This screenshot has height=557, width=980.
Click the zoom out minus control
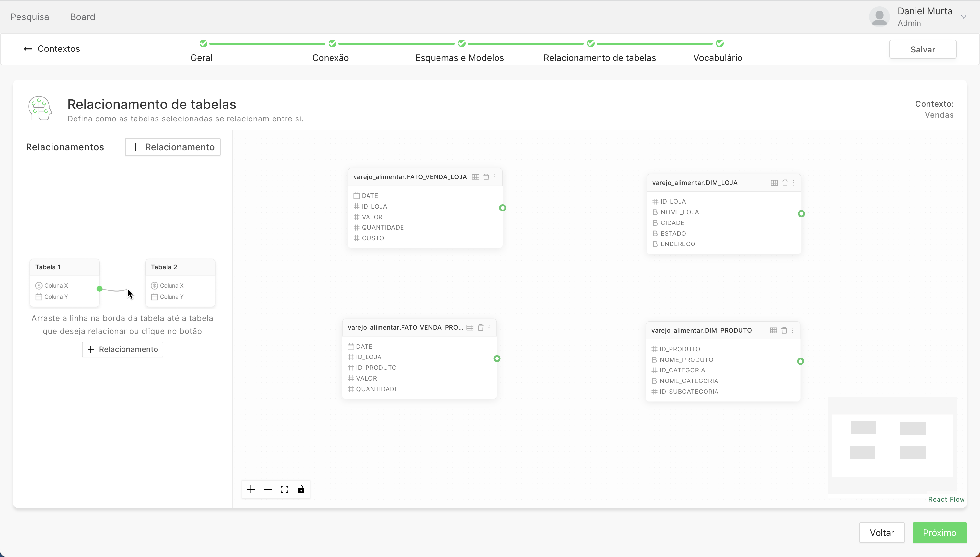(x=268, y=489)
